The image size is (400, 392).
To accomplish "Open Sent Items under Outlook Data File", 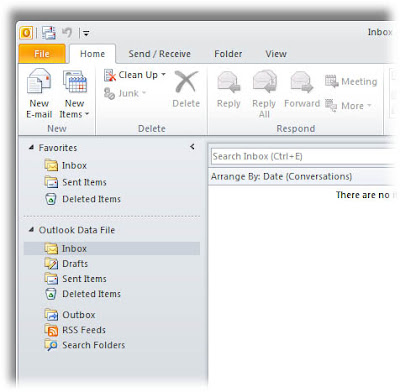I will point(84,279).
